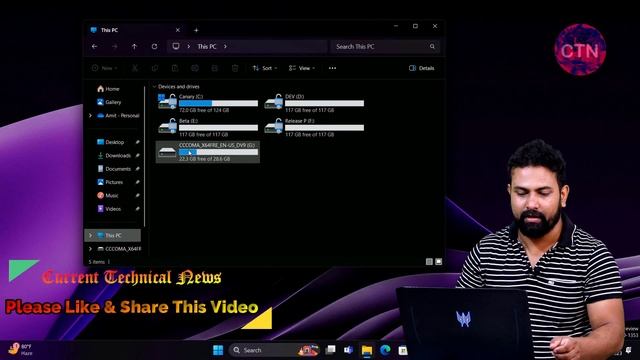Image resolution: width=640 pixels, height=360 pixels.
Task: Click the Search This PC field
Action: 385,47
